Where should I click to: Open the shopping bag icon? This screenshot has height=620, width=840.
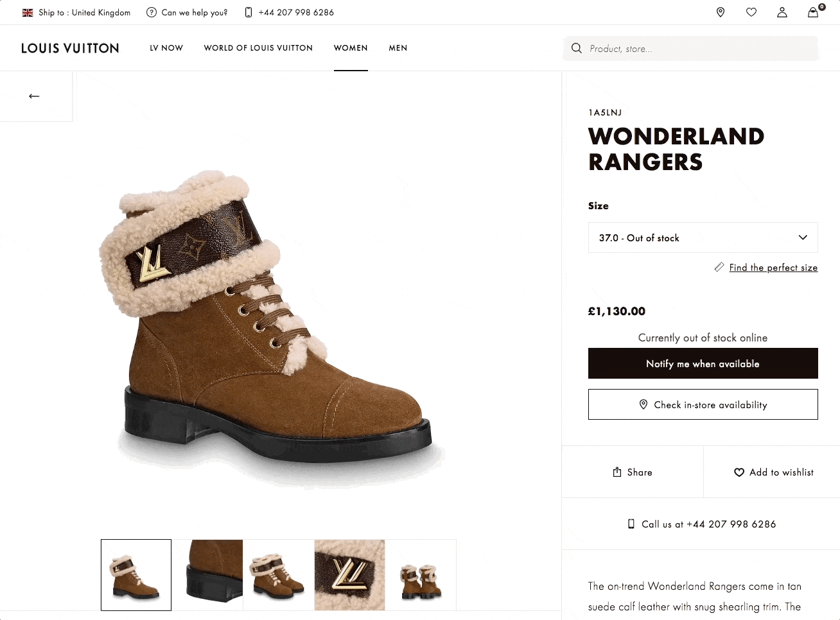813,12
